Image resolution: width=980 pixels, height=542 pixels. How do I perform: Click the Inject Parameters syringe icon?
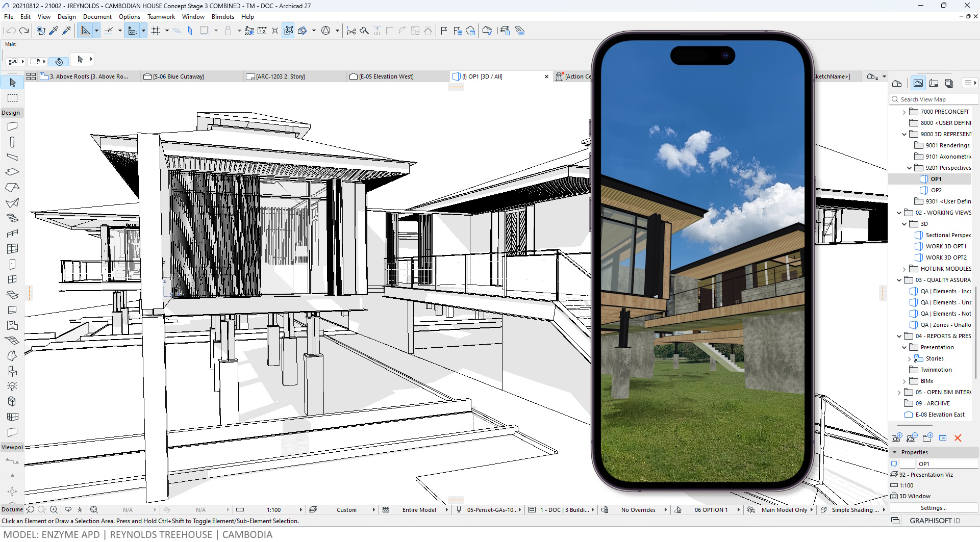pyautogui.click(x=66, y=31)
